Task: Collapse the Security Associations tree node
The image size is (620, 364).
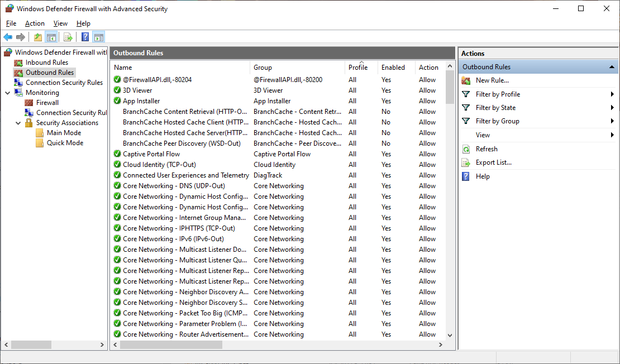Action: (x=18, y=123)
